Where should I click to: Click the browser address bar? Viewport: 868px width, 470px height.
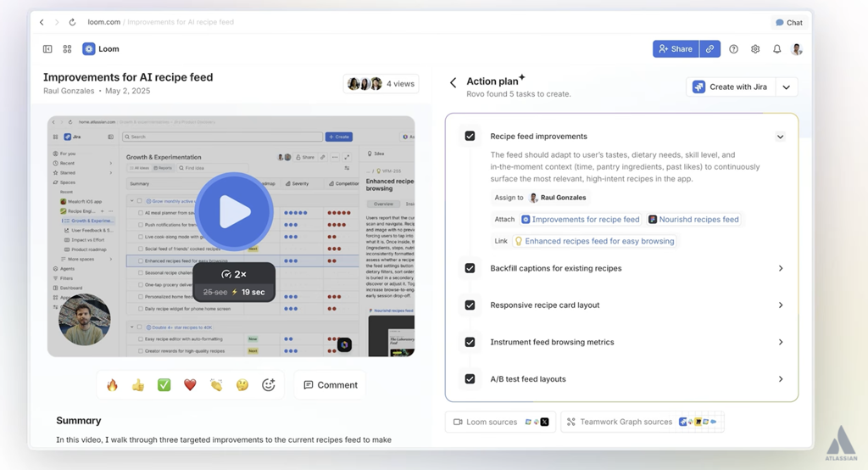pos(160,22)
